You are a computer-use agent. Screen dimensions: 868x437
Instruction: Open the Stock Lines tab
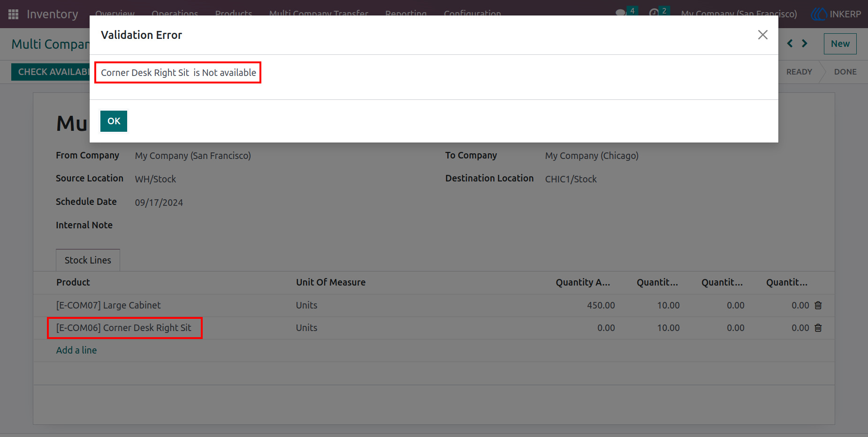coord(88,260)
